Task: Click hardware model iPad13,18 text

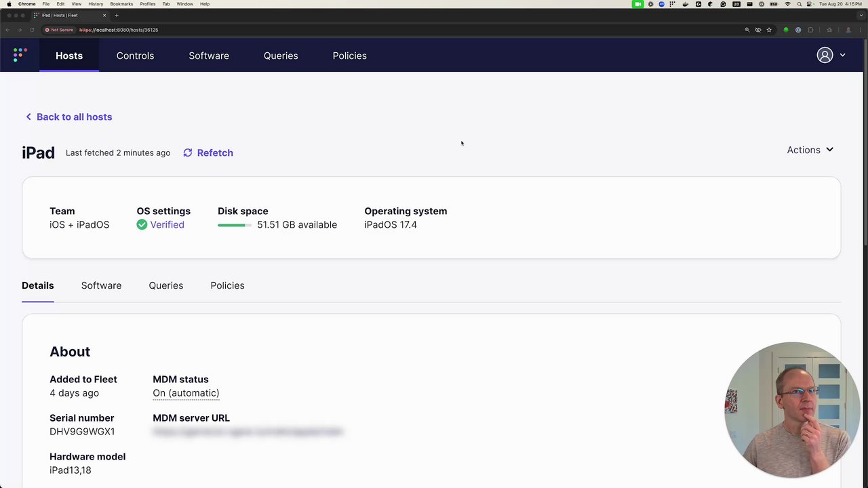Action: (70, 470)
